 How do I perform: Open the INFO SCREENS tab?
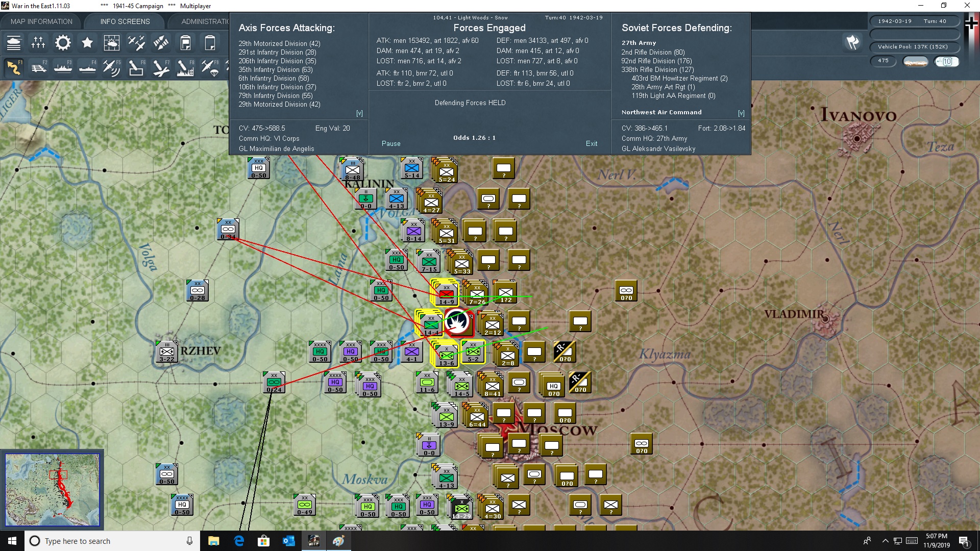click(x=125, y=21)
